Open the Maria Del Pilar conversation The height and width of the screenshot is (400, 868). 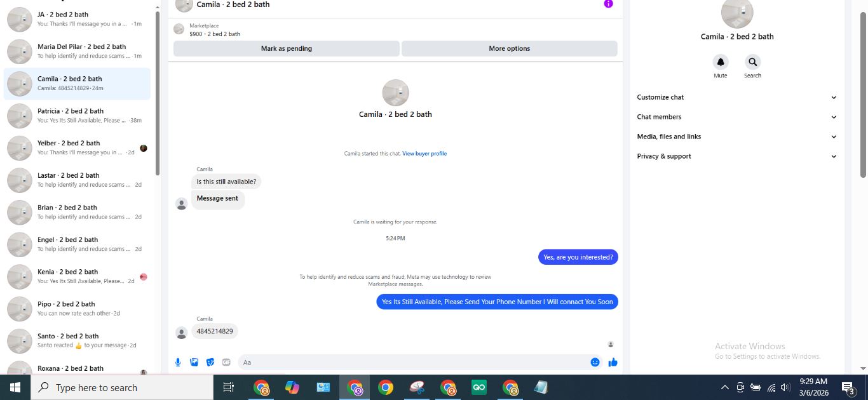(77, 51)
